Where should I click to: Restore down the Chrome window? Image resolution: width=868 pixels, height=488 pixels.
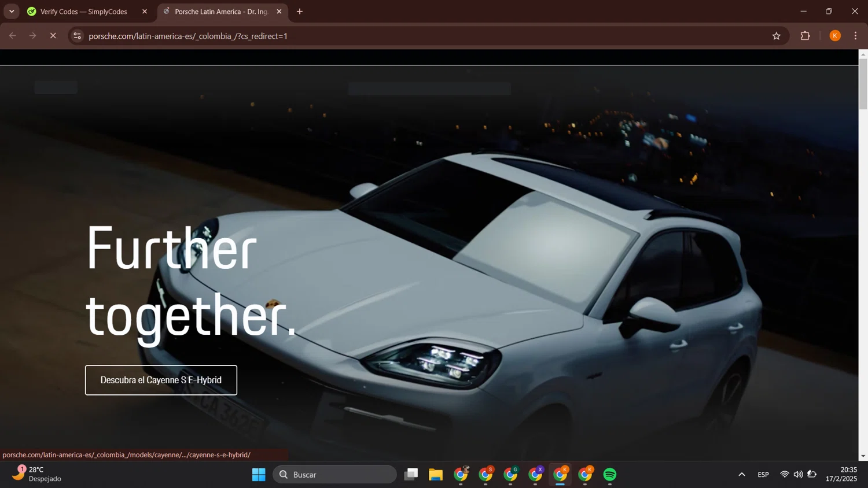(x=829, y=12)
